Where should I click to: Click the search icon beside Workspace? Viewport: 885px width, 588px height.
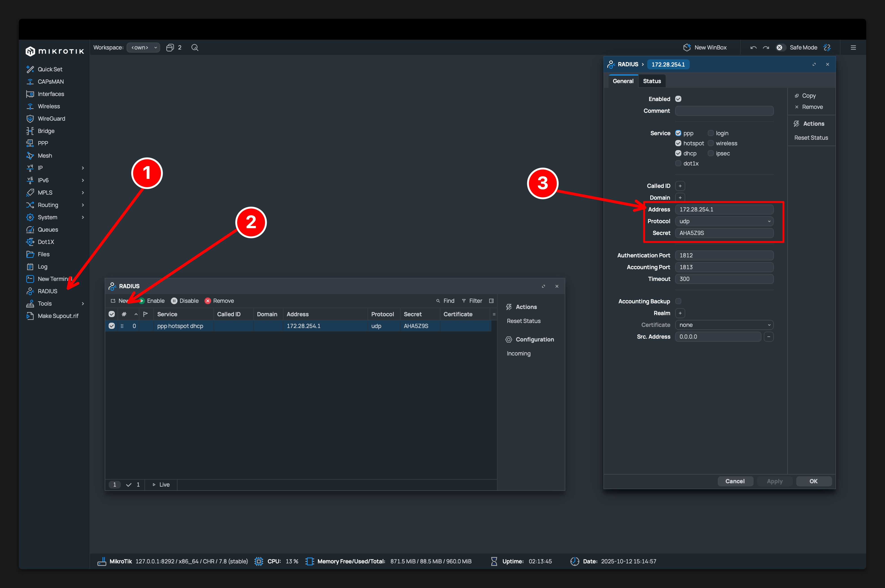coord(195,48)
